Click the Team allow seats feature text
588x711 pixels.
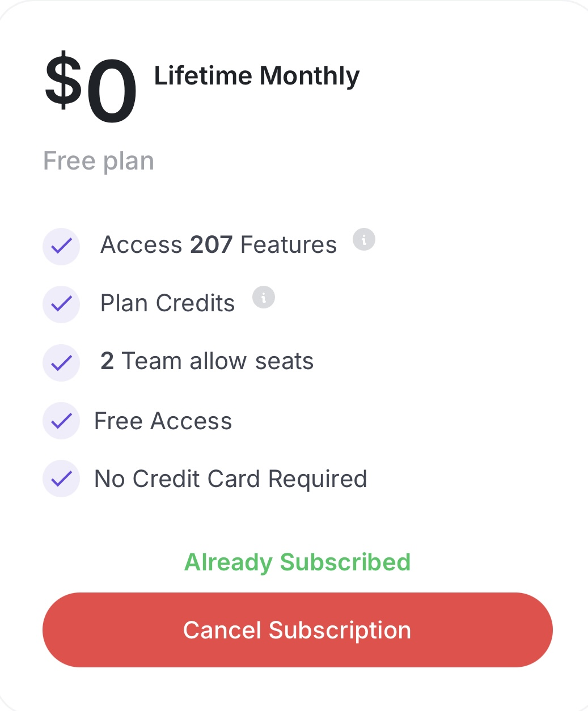(218, 361)
